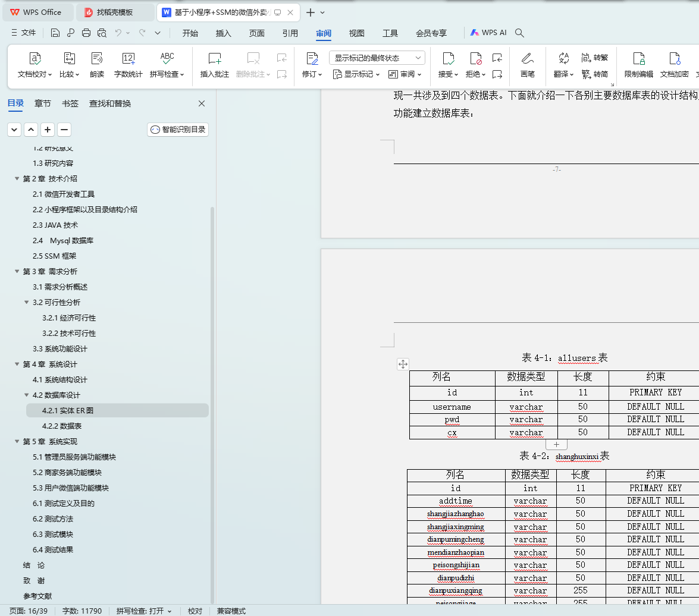Open the search magnifier icon

pyautogui.click(x=519, y=33)
